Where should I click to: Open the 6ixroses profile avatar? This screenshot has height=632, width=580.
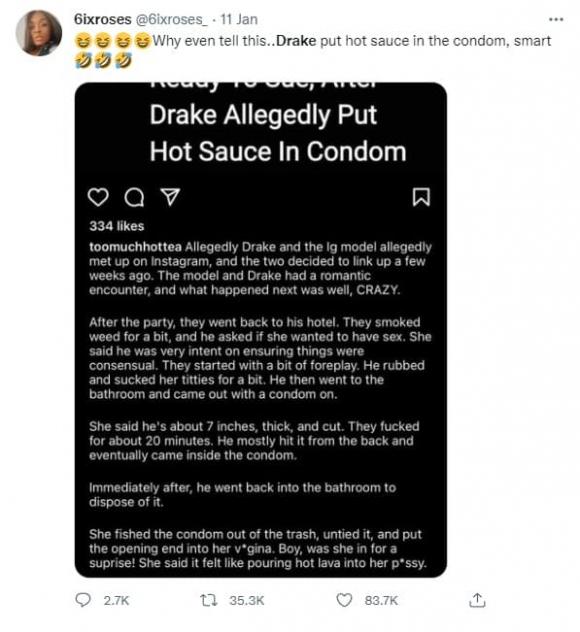coord(39,33)
